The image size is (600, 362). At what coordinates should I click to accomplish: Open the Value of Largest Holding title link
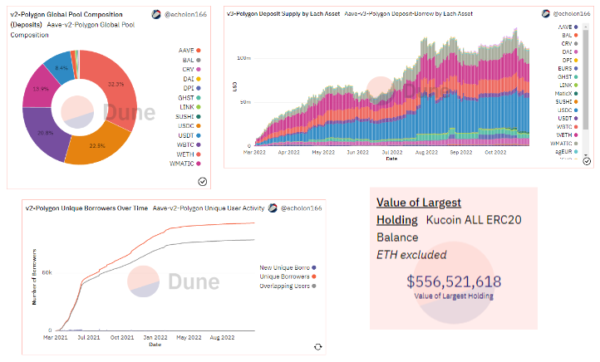(x=419, y=211)
